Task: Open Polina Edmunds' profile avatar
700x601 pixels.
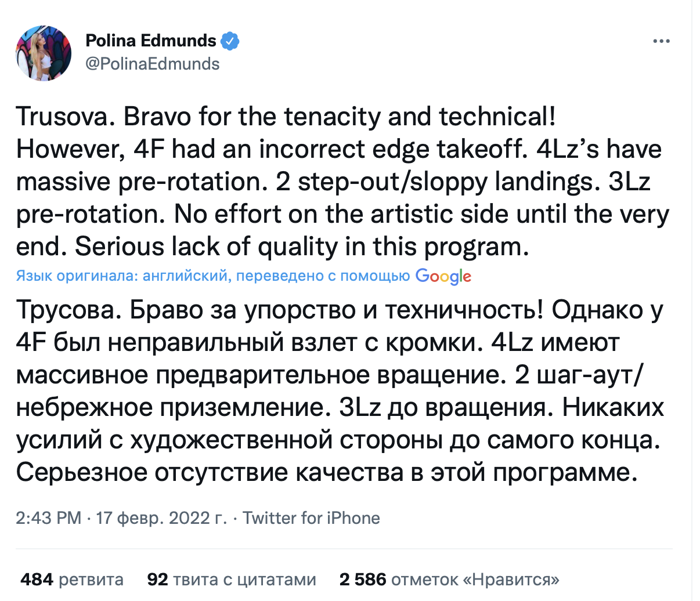Action: [x=44, y=53]
